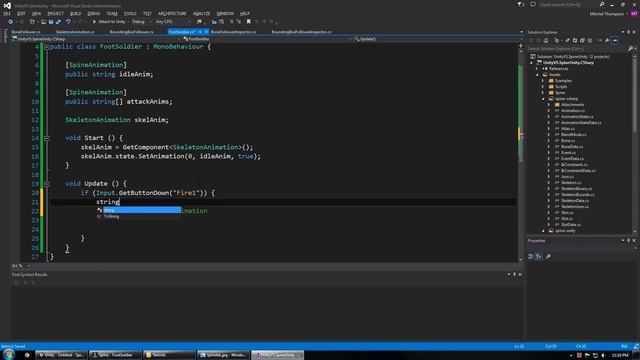Select Skeleton.cs in Solution Explorer
Screen dimensions: 640x360
pos(571,182)
